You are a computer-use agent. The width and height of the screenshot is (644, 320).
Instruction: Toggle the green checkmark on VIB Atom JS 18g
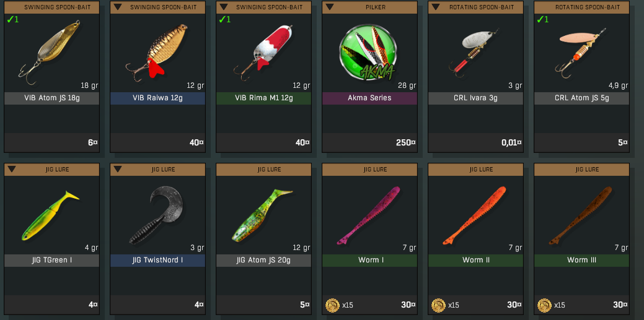(13, 19)
